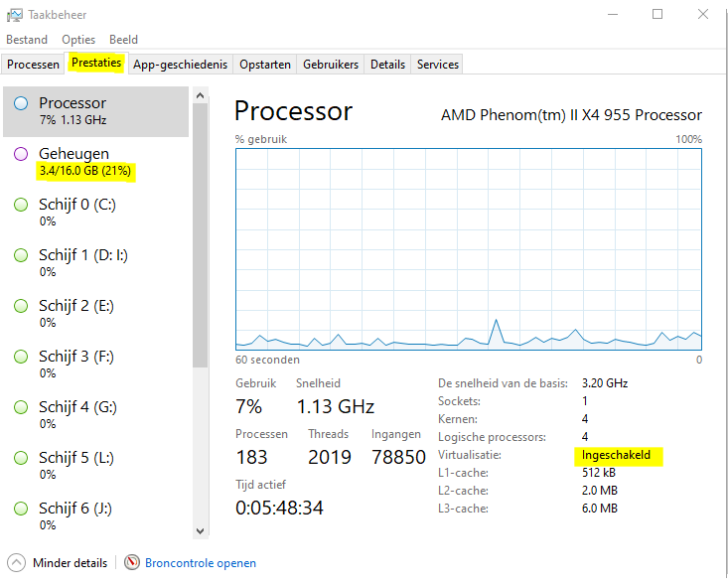Image resolution: width=728 pixels, height=587 pixels.
Task: Click the Schijf 3 (F:) disk icon
Action: point(21,357)
